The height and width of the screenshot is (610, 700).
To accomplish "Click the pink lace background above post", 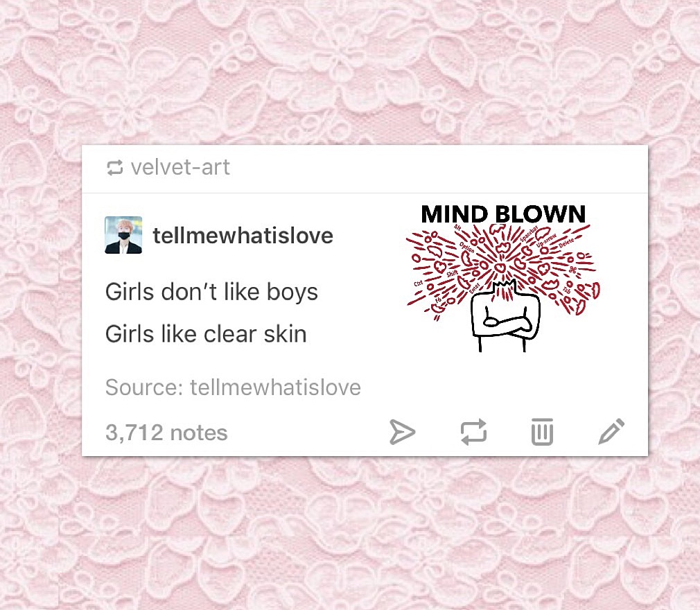I will click(x=350, y=71).
